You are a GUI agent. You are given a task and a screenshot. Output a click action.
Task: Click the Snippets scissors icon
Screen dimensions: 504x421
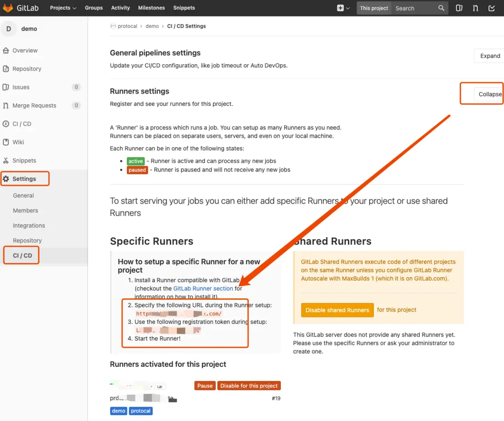(x=6, y=160)
